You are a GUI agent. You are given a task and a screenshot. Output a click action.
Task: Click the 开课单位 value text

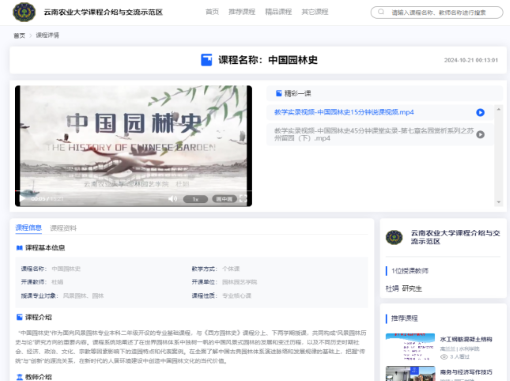pyautogui.click(x=239, y=282)
